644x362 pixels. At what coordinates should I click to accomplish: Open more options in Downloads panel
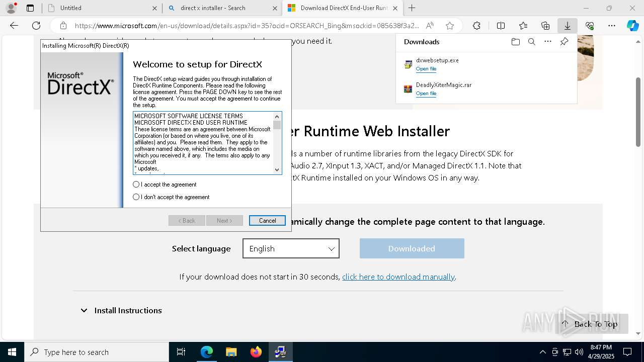[x=548, y=42]
